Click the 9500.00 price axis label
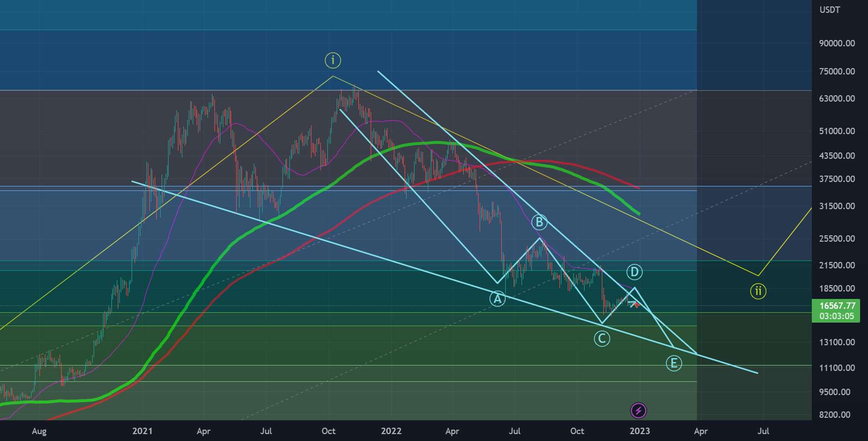The width and height of the screenshot is (868, 441). 835,392
